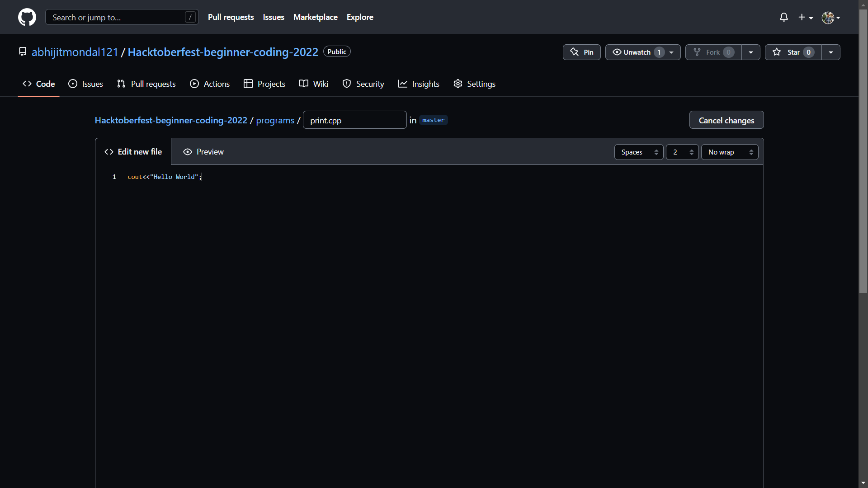Screen dimensions: 868x488
Task: Switch to Preview eye tab
Action: [203, 152]
